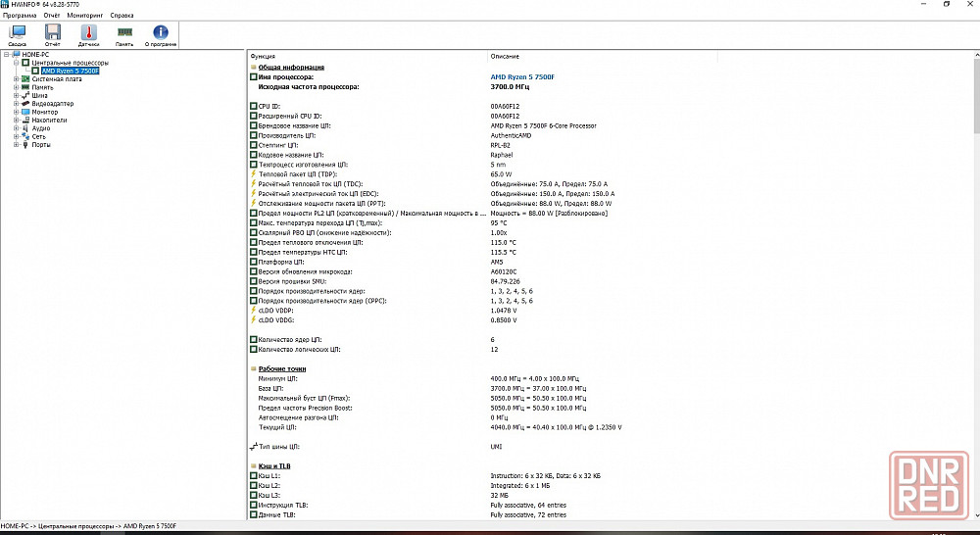Click the Порты connector icon in tree
The image size is (980, 535).
25,144
